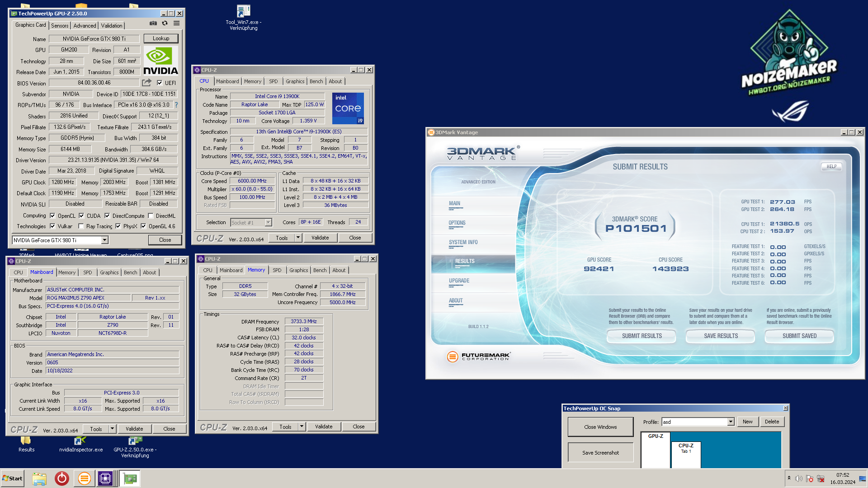Click the GPU-Z screenshot camera icon
The image size is (868, 488).
pos(153,23)
